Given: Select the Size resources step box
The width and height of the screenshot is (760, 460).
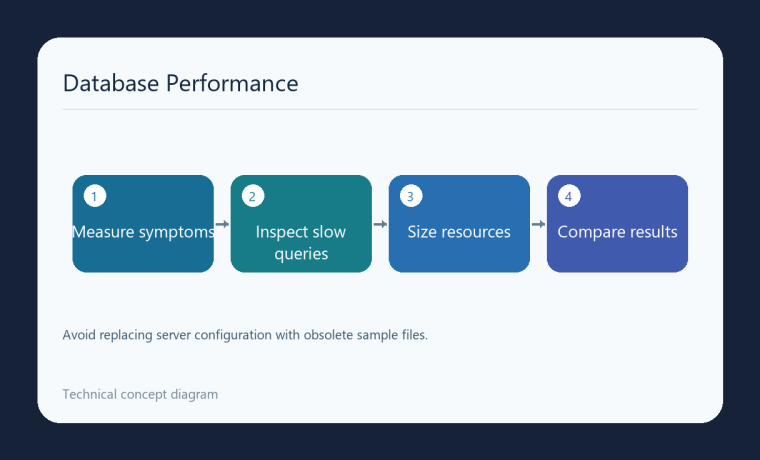Looking at the screenshot, I should click(459, 224).
